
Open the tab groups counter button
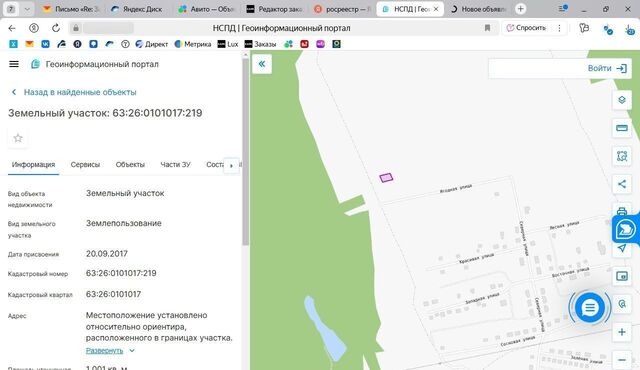tap(11, 9)
